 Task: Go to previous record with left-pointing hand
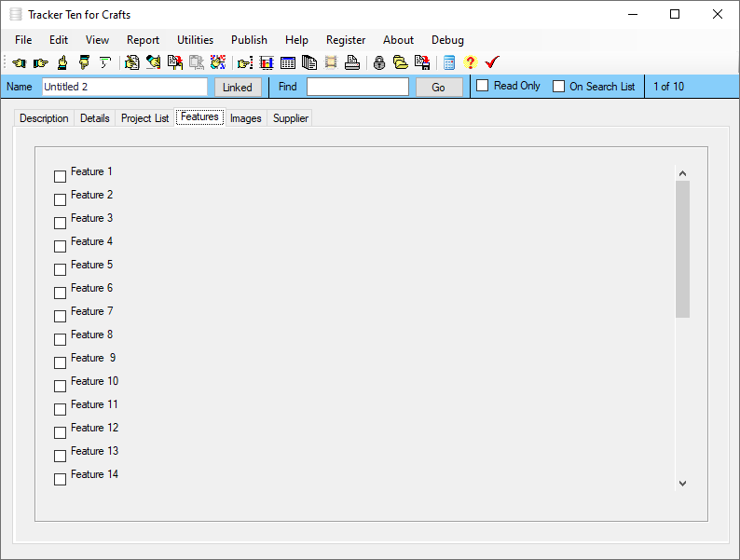click(20, 62)
